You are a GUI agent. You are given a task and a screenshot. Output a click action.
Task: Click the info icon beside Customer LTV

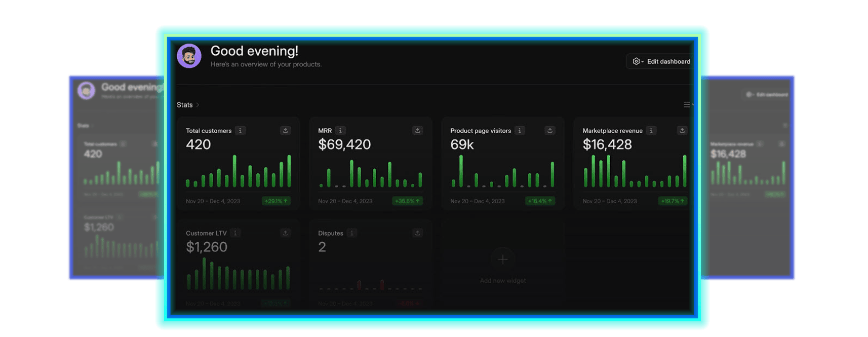[235, 233]
